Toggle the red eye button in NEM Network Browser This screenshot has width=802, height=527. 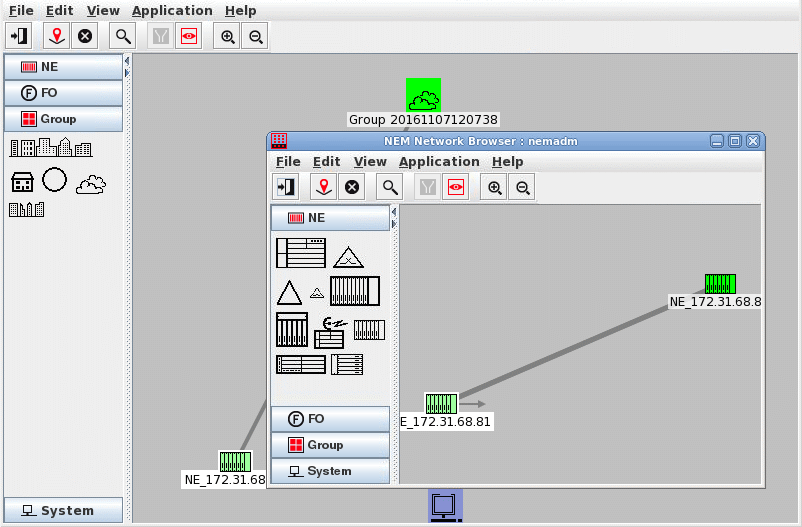click(456, 187)
